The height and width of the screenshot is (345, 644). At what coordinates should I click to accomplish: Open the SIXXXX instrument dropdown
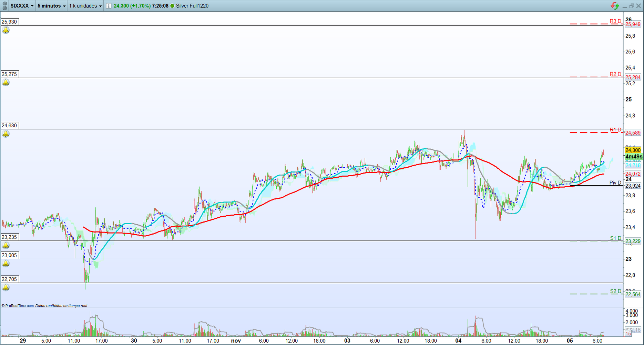coord(22,6)
